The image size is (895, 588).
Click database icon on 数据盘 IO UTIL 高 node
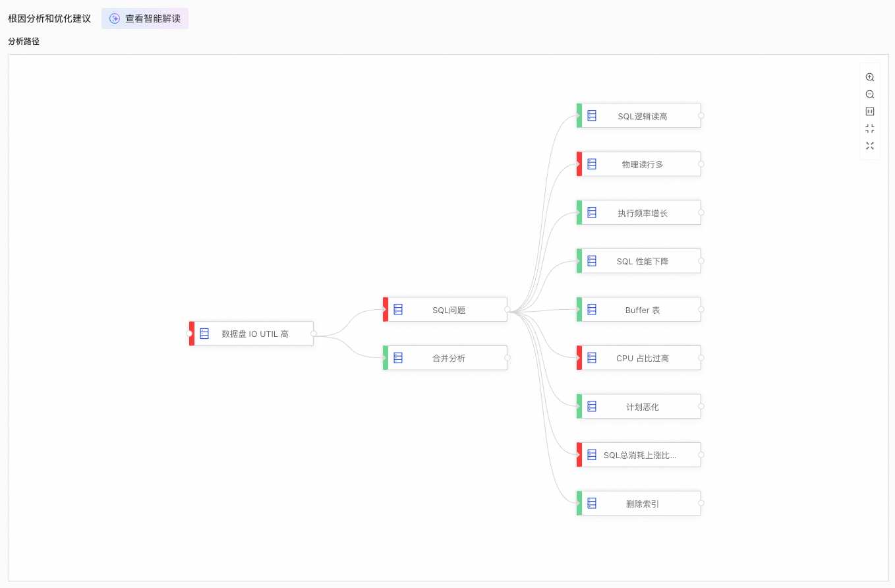point(204,334)
